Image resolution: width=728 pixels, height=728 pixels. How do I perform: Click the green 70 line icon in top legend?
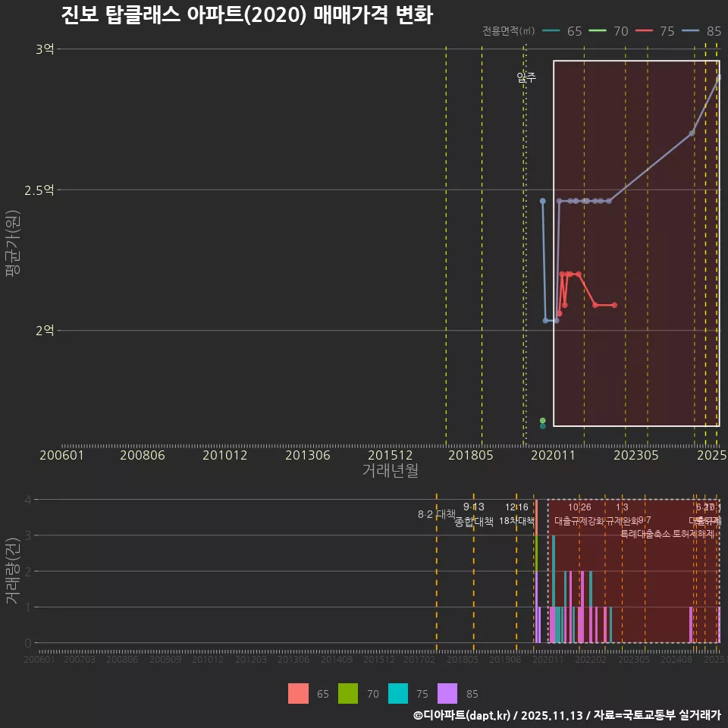pos(598,31)
